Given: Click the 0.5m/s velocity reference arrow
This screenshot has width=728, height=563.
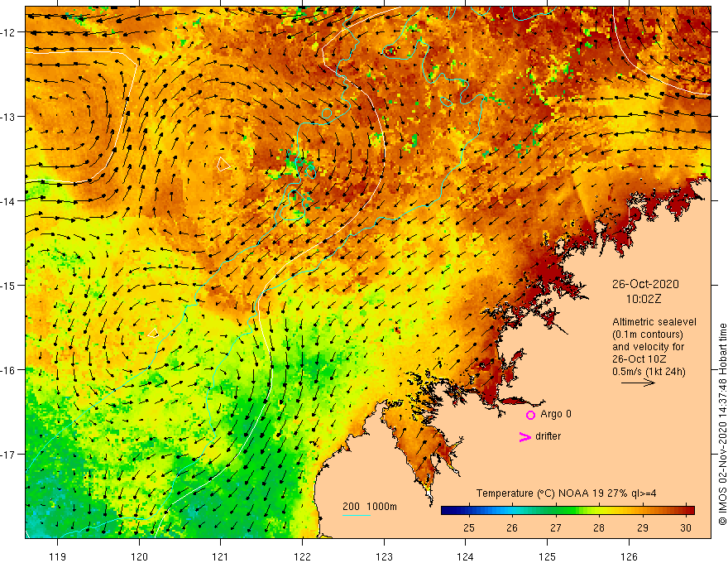Looking at the screenshot, I should click(638, 383).
